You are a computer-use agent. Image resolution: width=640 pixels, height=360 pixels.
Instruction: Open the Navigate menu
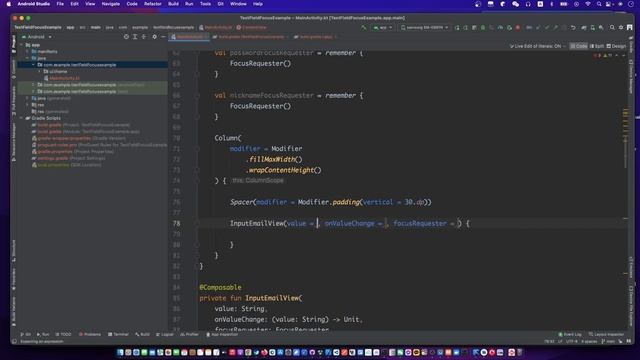click(x=111, y=4)
